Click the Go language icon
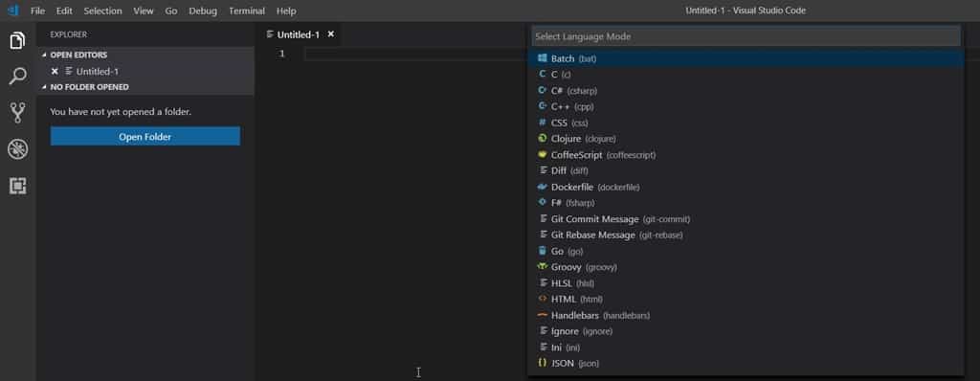This screenshot has height=381, width=980. click(542, 251)
